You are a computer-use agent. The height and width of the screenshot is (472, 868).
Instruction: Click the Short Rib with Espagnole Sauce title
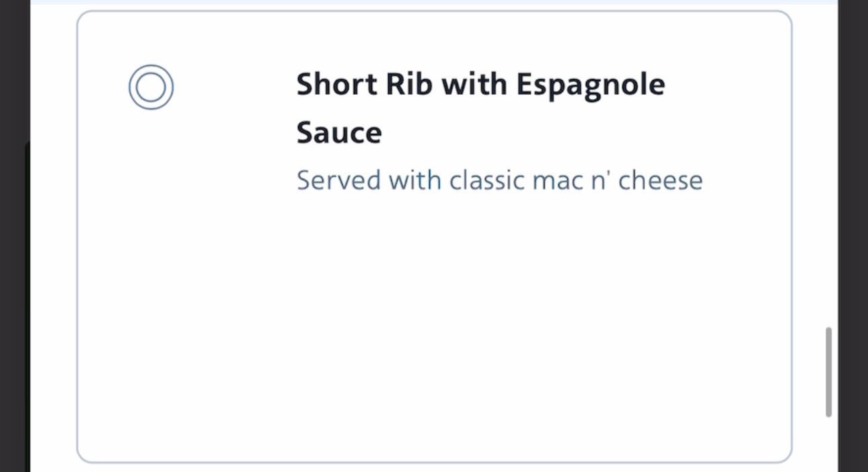480,108
